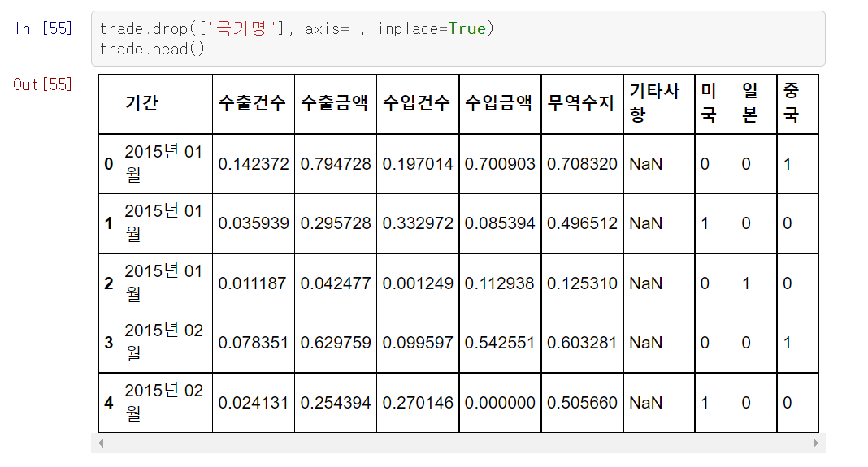868x467 pixels.
Task: Click the In [55] prompt label
Action: (x=48, y=28)
